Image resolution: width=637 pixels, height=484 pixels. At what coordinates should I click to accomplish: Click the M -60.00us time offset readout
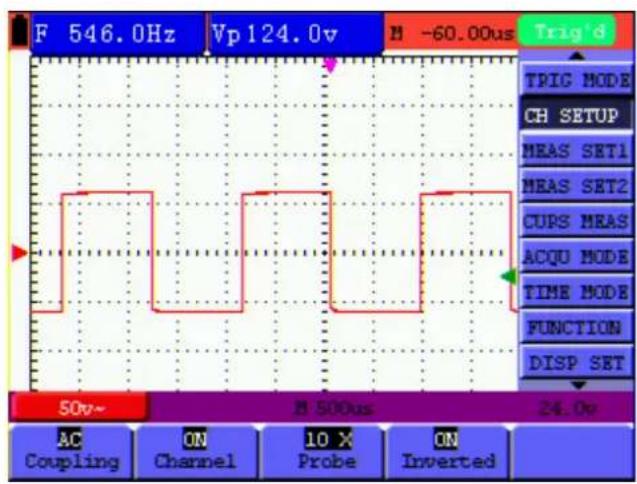point(451,33)
